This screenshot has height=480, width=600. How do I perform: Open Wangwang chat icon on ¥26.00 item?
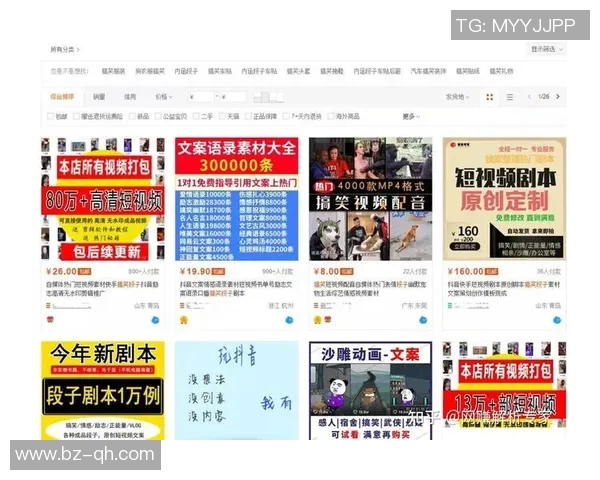coord(155,320)
